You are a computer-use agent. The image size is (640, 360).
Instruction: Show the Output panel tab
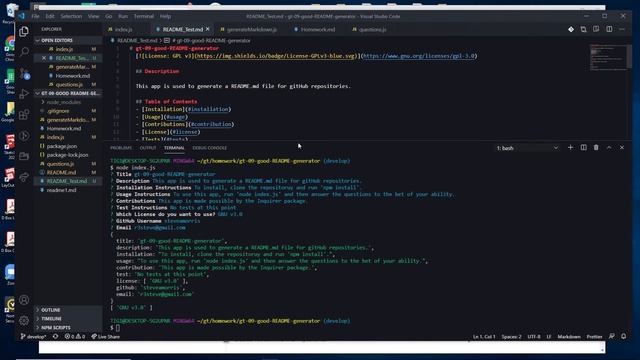click(x=148, y=148)
